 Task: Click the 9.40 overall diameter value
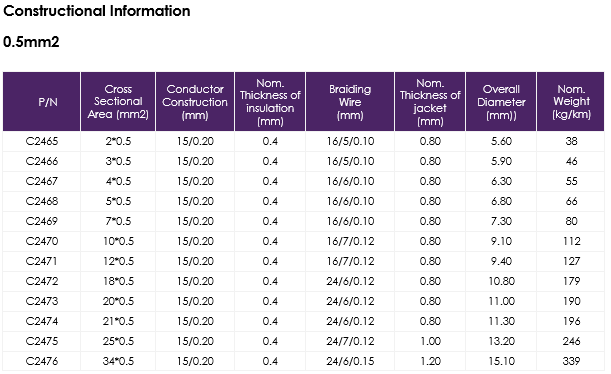click(x=501, y=261)
